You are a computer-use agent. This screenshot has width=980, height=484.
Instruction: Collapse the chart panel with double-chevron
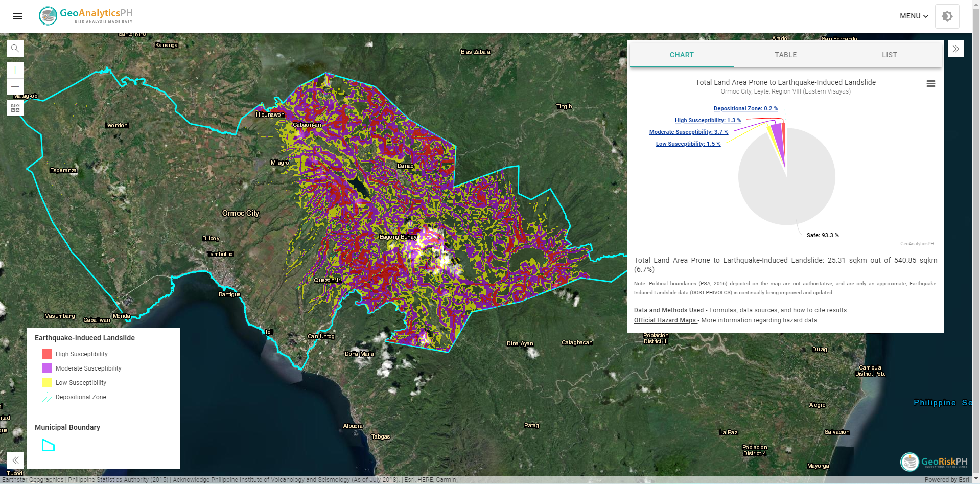[955, 49]
